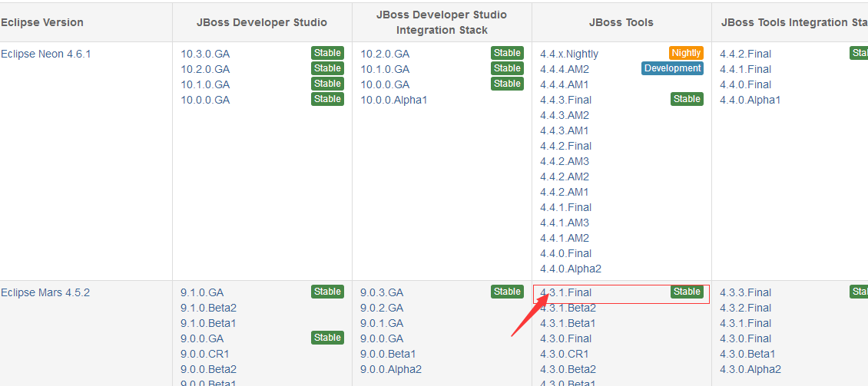
Task: Open the 4.4.0.Alpha2 link
Action: pos(571,269)
